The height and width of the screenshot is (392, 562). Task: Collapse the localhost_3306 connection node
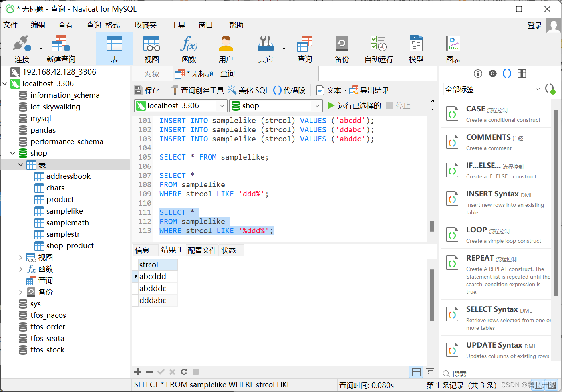(x=5, y=84)
